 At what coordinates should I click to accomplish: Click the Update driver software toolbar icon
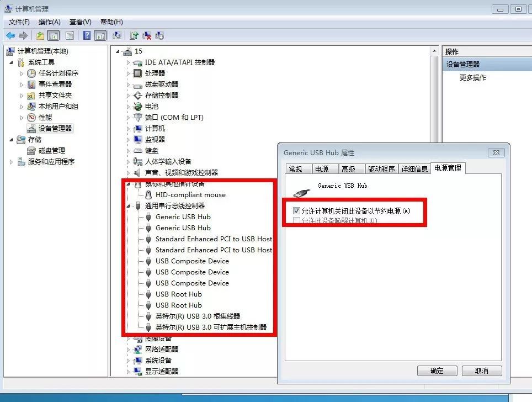coord(134,35)
